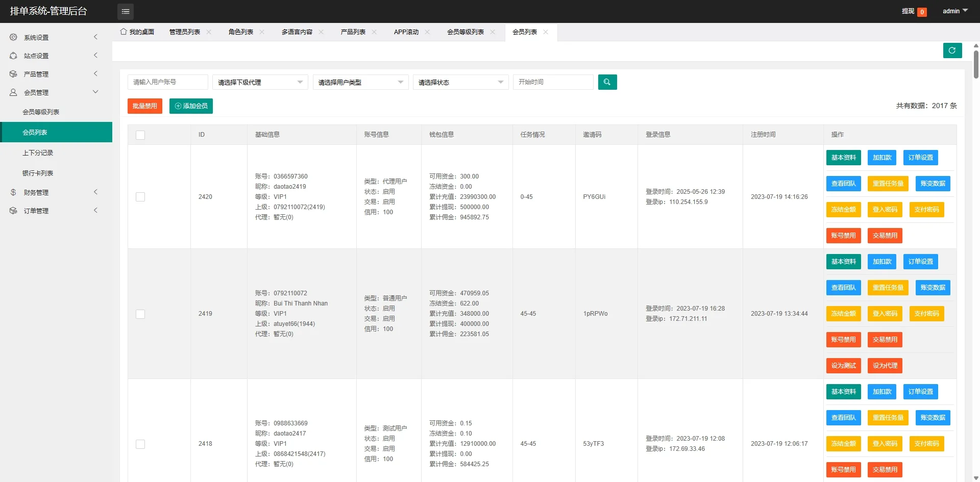Click the red 批量禁用 button
The width and height of the screenshot is (980, 482).
click(145, 106)
